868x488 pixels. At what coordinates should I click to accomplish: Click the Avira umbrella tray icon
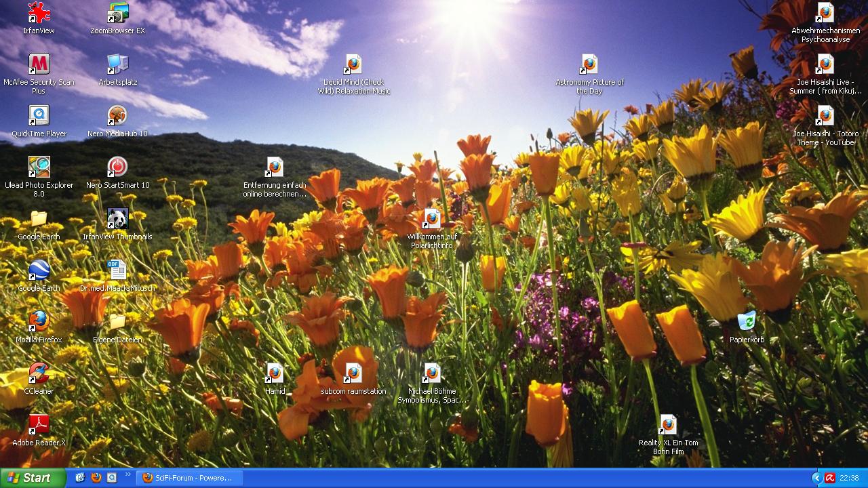(x=829, y=478)
